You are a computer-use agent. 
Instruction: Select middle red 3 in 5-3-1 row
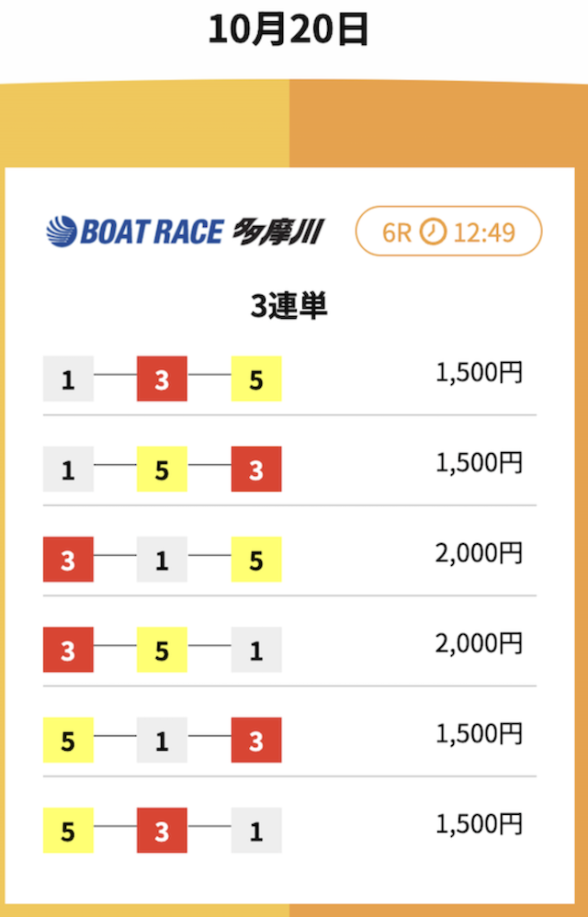162,831
